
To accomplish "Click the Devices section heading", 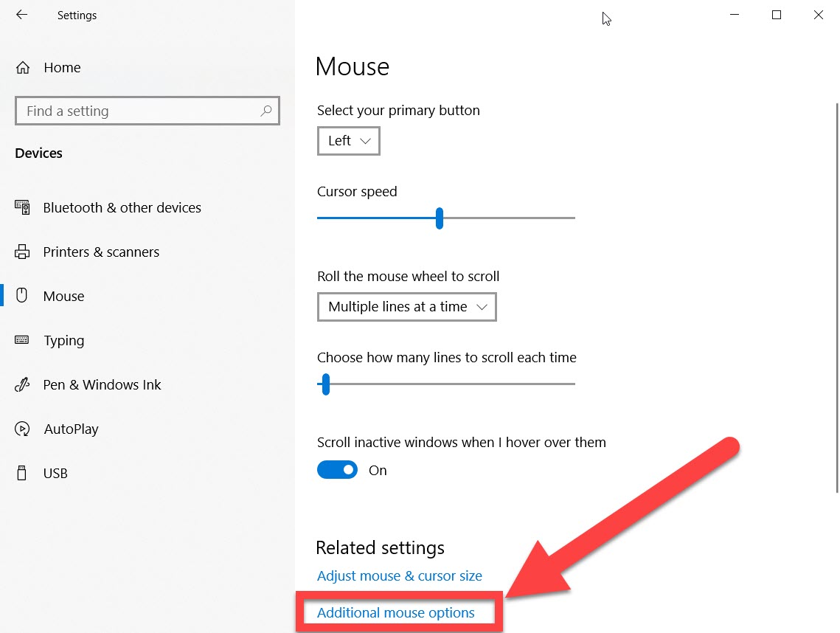I will coord(38,153).
